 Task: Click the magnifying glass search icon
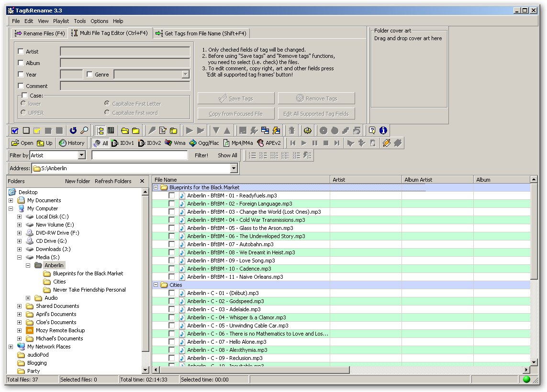tap(84, 131)
